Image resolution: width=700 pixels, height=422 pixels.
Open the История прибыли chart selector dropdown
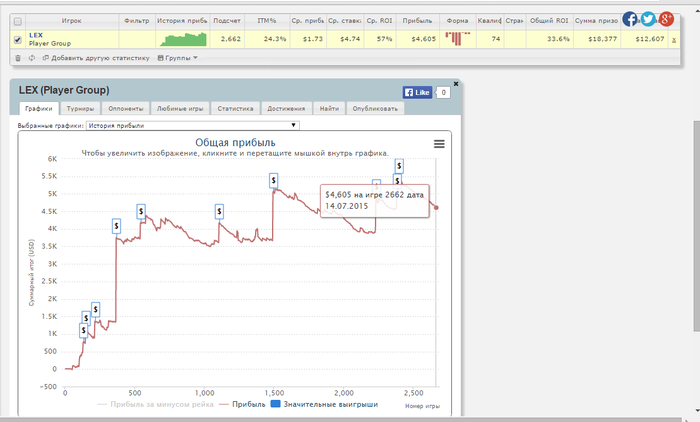[192, 125]
